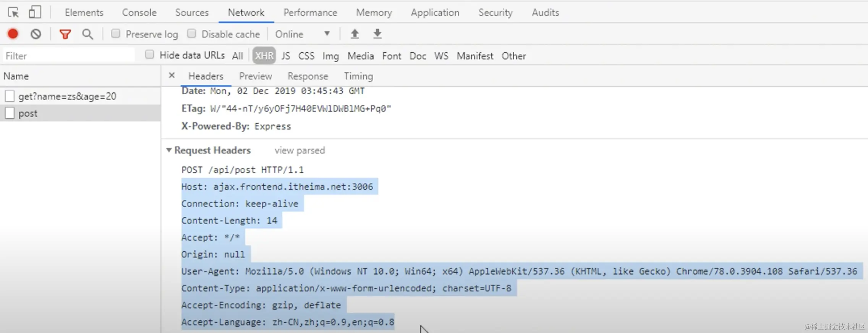Screen dimensions: 868x333
Task: Enable Preserve log checkbox
Action: (x=116, y=34)
